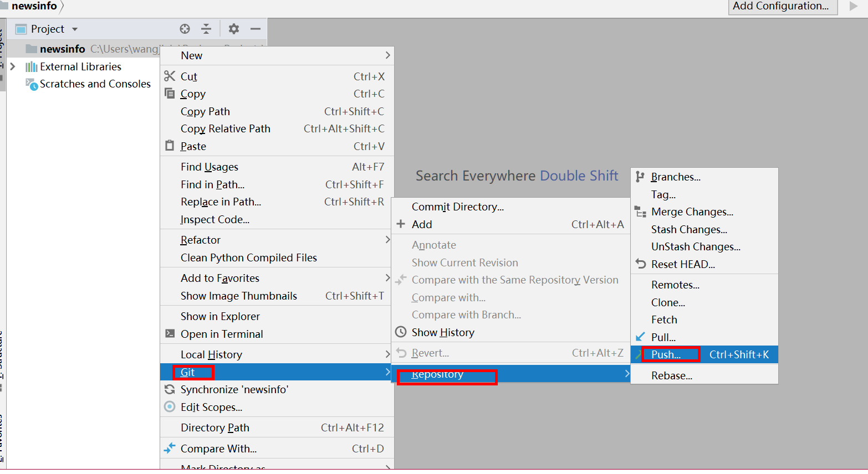Click the External Libraries label
The image size is (868, 474).
[x=80, y=66]
